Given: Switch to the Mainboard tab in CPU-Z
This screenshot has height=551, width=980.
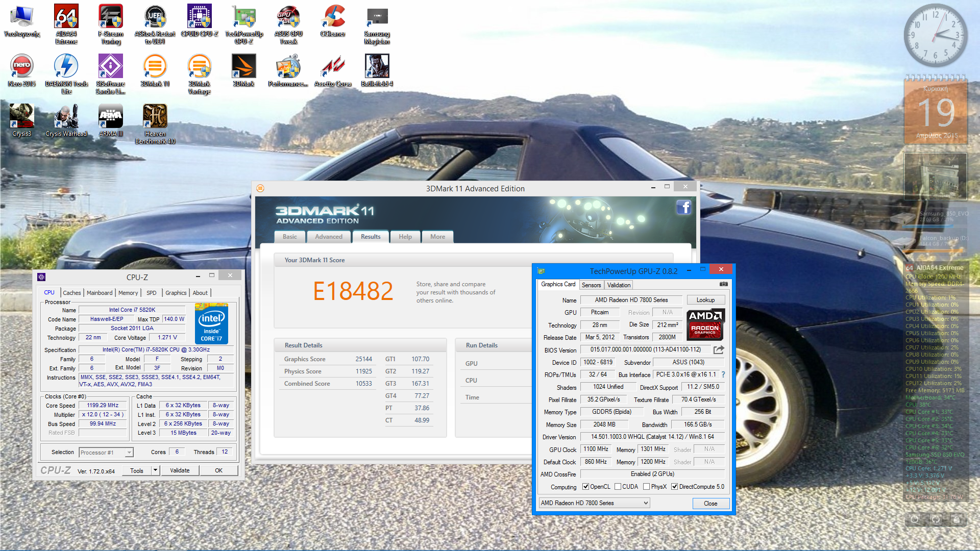Looking at the screenshot, I should [x=100, y=293].
